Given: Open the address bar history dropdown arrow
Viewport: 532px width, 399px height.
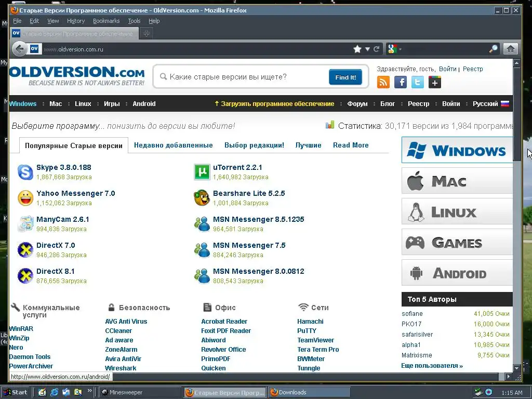Looking at the screenshot, I should [367, 49].
